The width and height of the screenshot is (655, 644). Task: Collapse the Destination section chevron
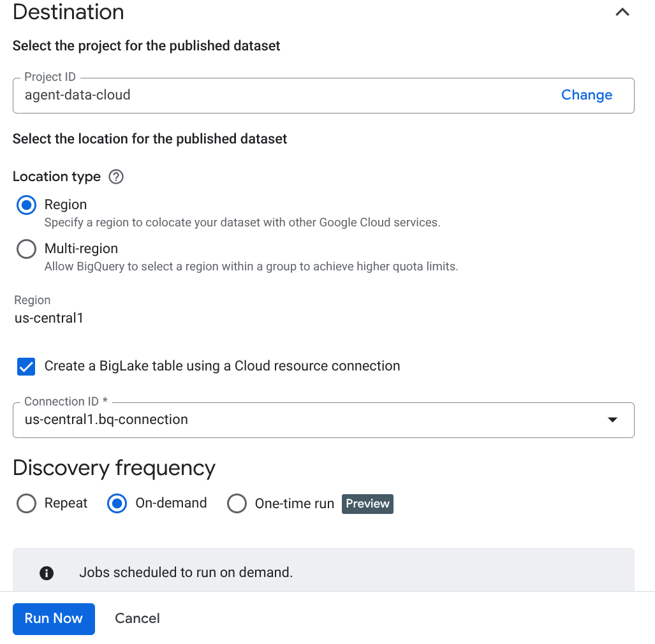pos(622,12)
